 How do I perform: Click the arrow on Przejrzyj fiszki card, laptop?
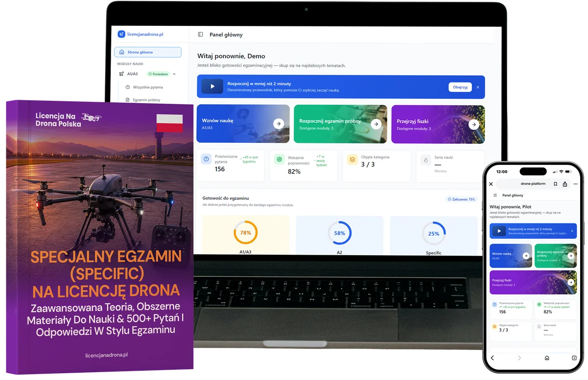(473, 124)
